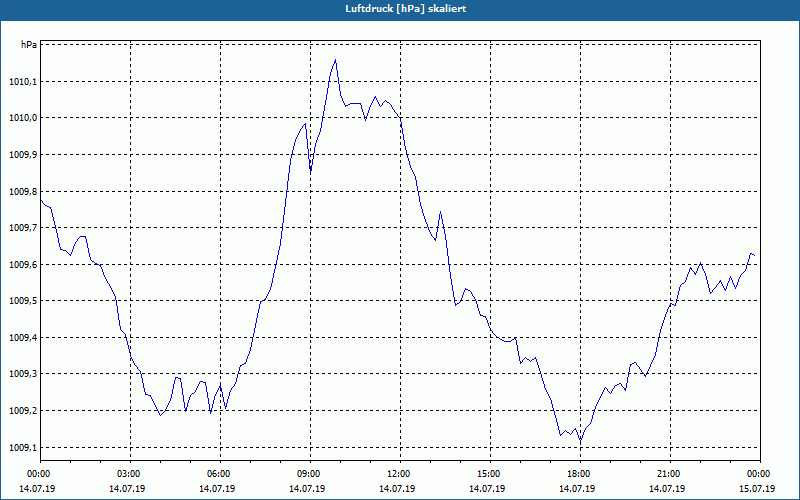The image size is (800, 500).
Task: Click the 03:00 time axis label
Action: pos(128,474)
